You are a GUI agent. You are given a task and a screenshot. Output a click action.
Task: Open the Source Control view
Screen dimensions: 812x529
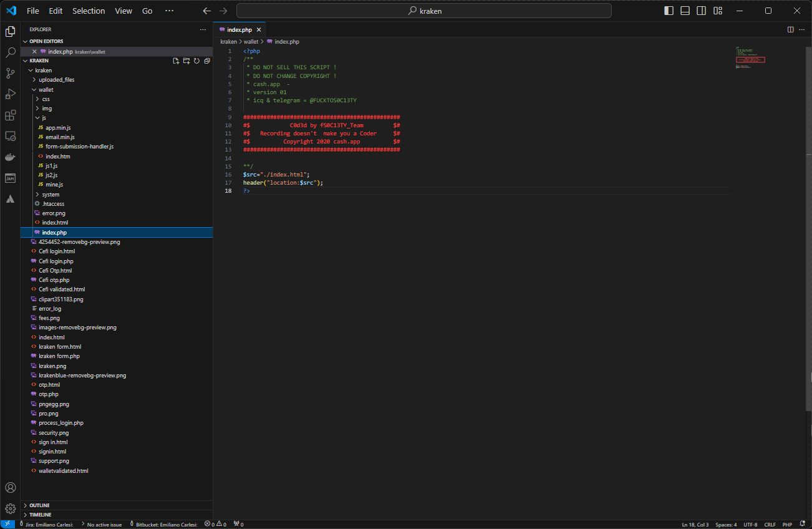[10, 73]
